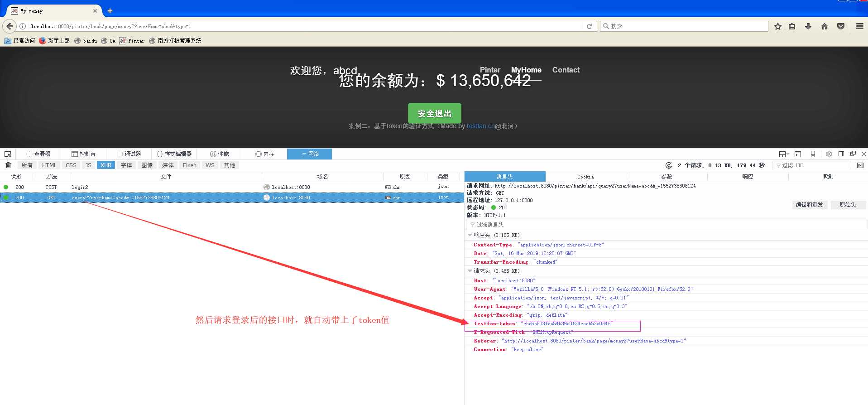868x405 pixels.
Task: Select the 消息头 headers details tab
Action: click(x=505, y=177)
